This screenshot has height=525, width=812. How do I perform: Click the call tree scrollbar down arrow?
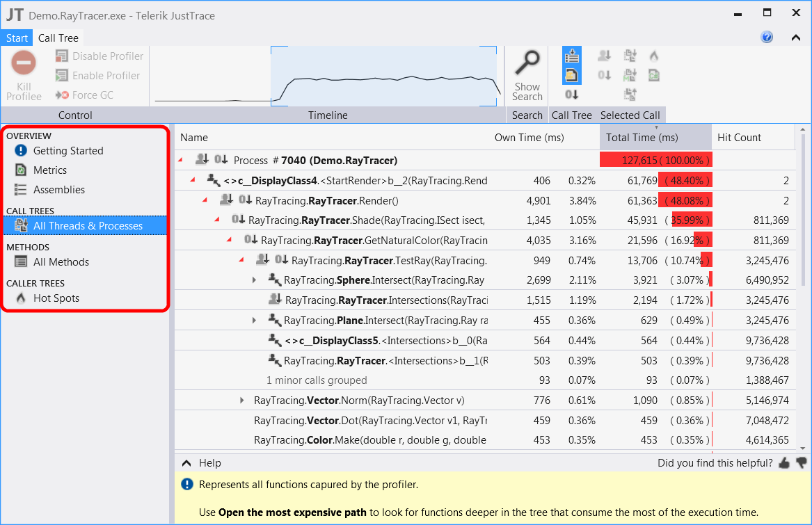(x=803, y=449)
